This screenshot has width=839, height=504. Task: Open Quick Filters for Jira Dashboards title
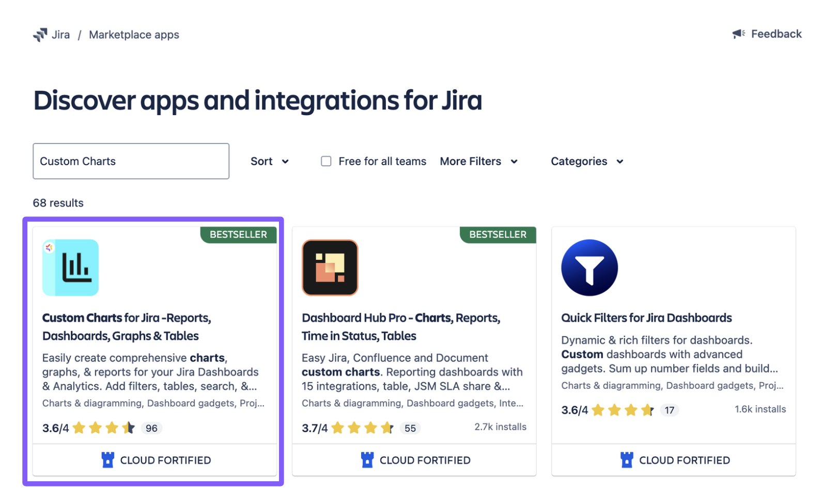click(x=646, y=318)
